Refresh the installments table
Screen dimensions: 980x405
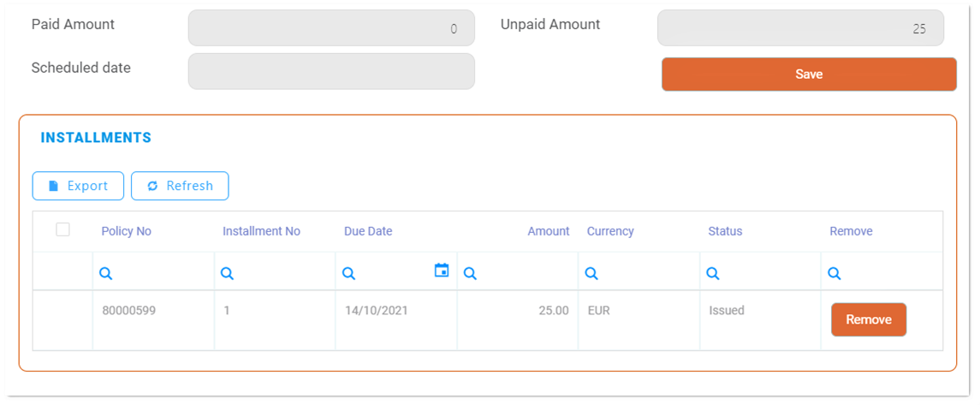180,186
